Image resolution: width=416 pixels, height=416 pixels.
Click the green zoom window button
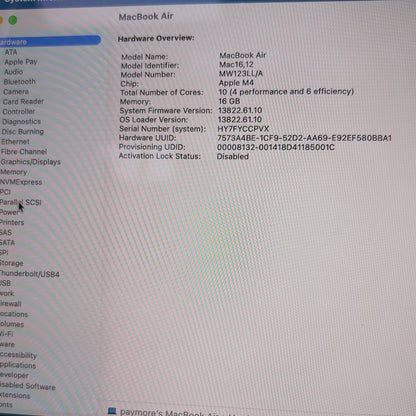coord(13,20)
